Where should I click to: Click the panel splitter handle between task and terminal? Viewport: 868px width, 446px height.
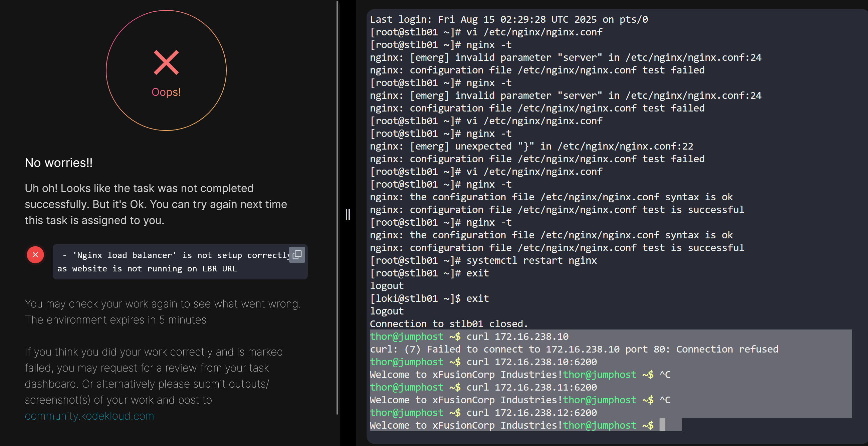348,215
